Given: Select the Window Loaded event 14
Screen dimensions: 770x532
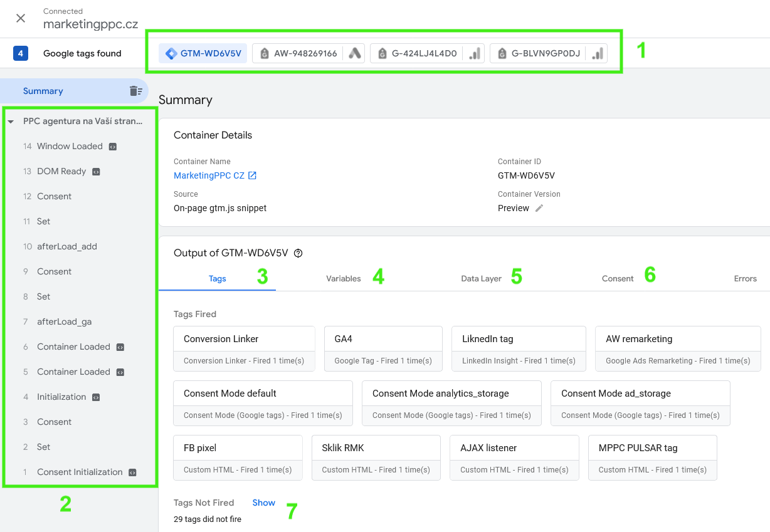Looking at the screenshot, I should (x=70, y=146).
